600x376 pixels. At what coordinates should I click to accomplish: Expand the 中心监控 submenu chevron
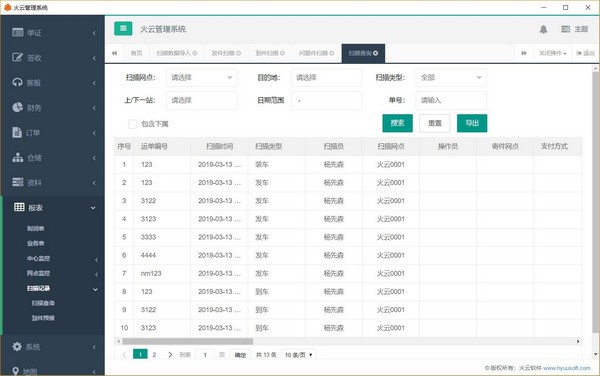96,260
